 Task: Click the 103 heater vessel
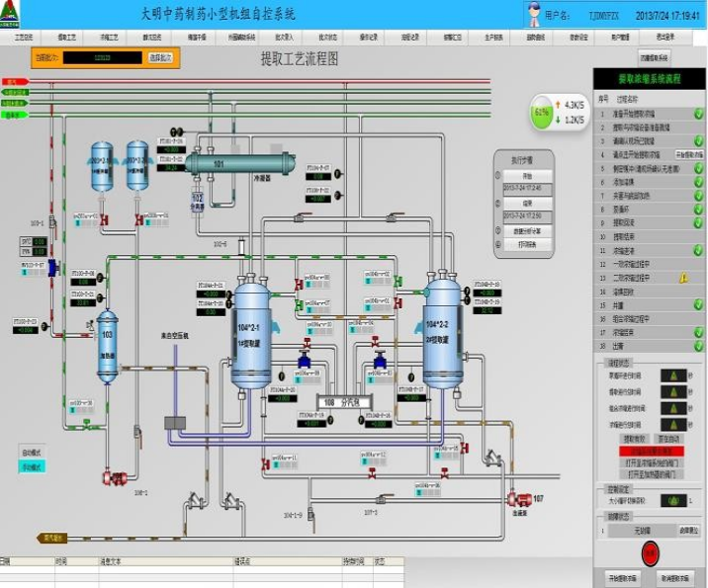pos(107,346)
